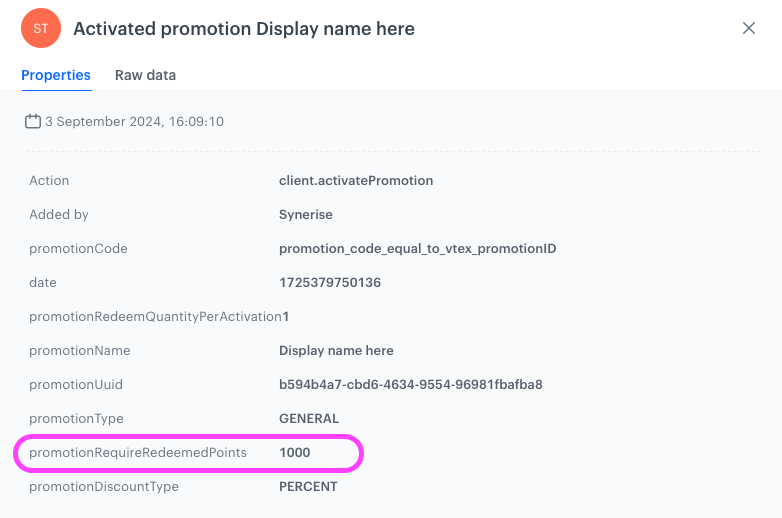Click the highlighted 1000 redeemed points value
The width and height of the screenshot is (782, 518).
tap(295, 453)
